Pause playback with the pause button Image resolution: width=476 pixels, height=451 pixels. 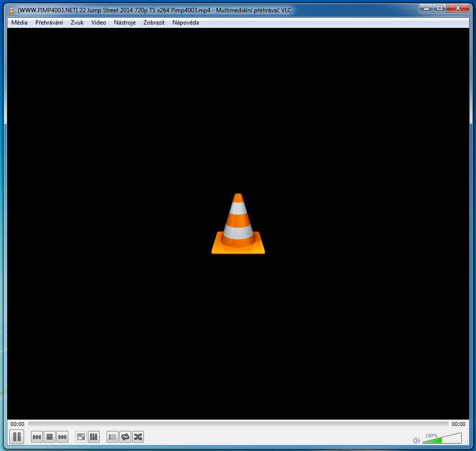point(17,437)
